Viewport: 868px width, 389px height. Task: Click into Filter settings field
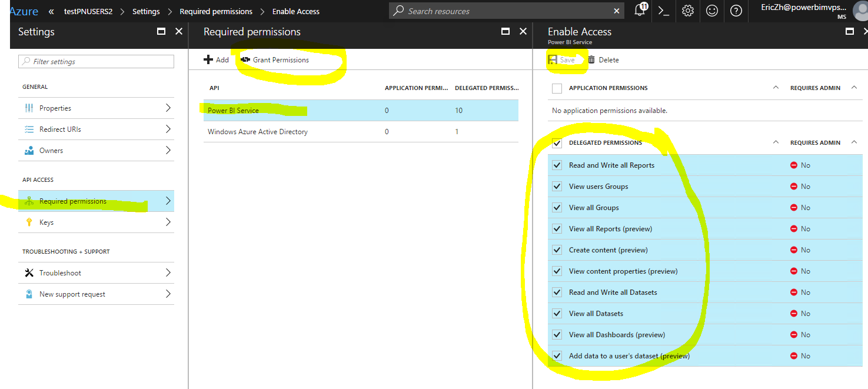coord(97,61)
